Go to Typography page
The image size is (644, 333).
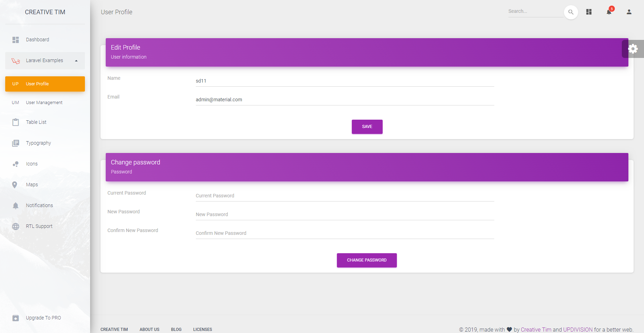(45, 143)
